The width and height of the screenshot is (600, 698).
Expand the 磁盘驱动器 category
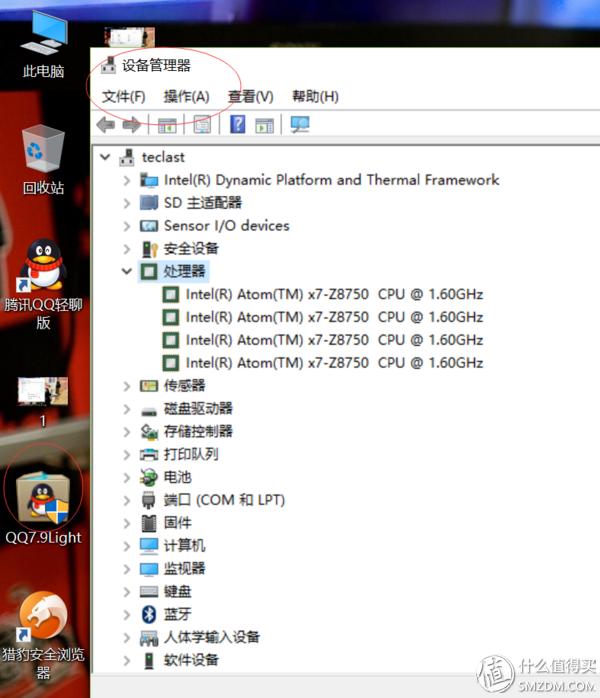click(x=127, y=409)
